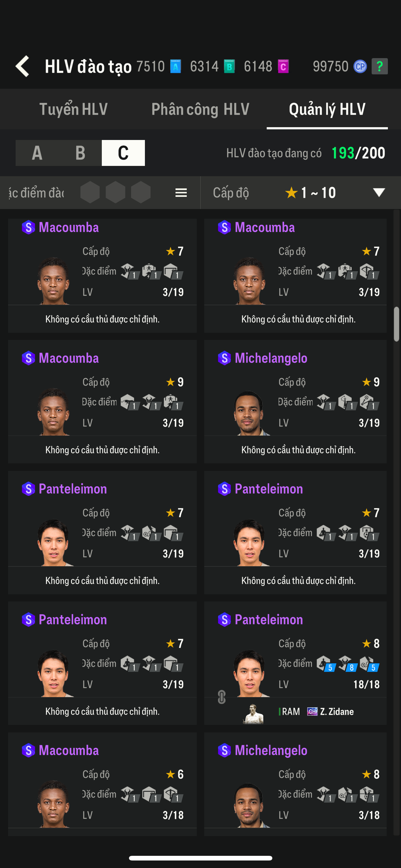Tap the back arrow icon
This screenshot has width=401, height=868.
pos(23,66)
